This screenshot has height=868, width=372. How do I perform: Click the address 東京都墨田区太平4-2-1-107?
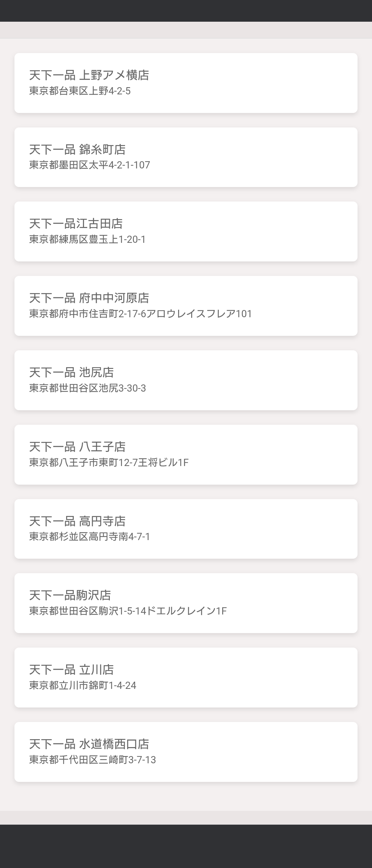[90, 165]
